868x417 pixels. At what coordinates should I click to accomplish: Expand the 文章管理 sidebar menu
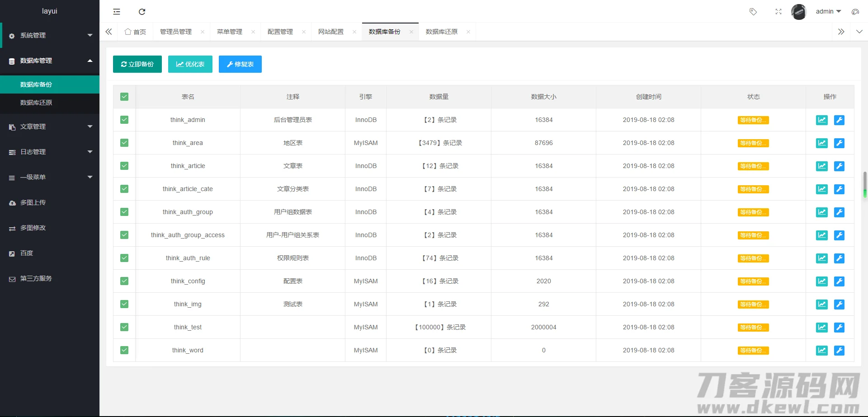click(50, 127)
